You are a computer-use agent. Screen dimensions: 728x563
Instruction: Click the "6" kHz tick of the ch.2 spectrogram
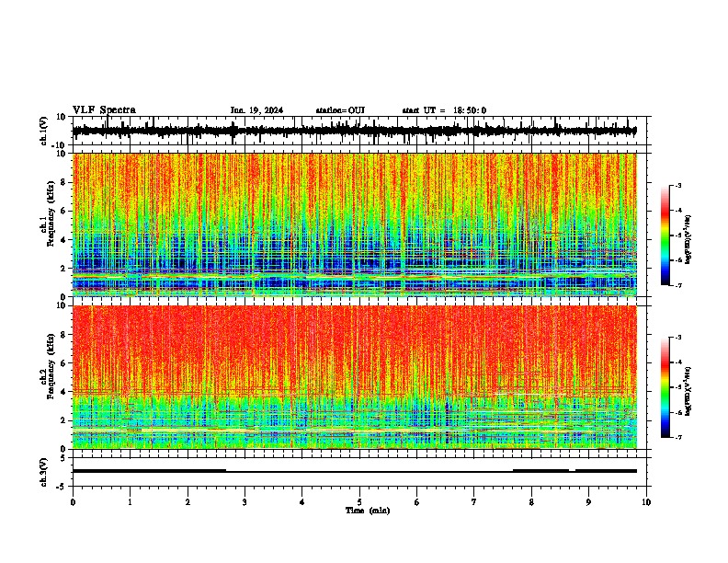point(64,363)
